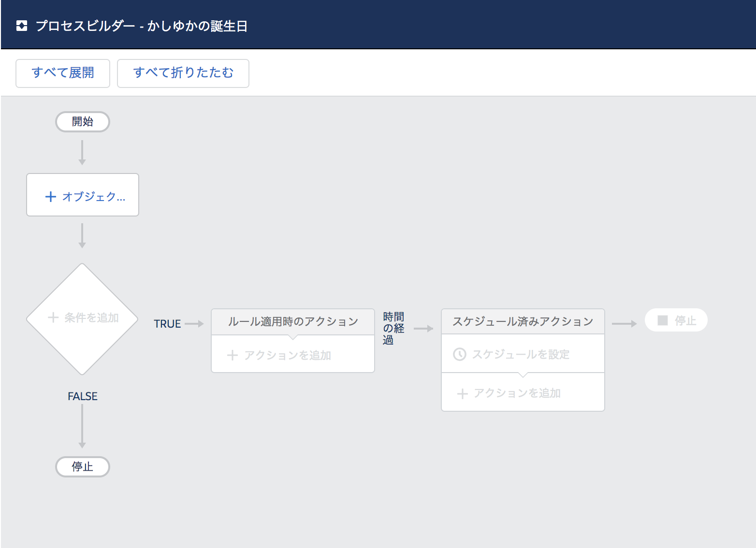Click plus icon under スケジュール済みアクション
Screen dimensions: 756x548
click(463, 394)
